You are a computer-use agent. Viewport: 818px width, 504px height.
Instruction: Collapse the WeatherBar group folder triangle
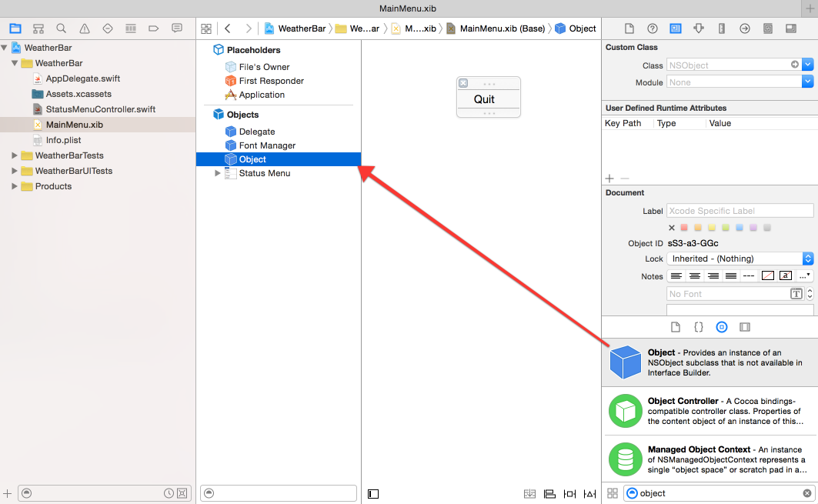click(15, 63)
